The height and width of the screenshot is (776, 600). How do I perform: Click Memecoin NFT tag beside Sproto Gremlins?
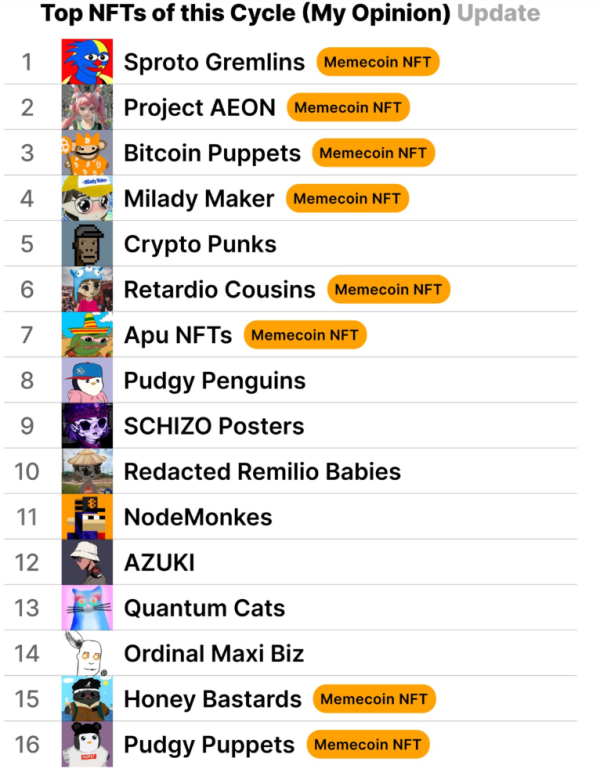(378, 62)
